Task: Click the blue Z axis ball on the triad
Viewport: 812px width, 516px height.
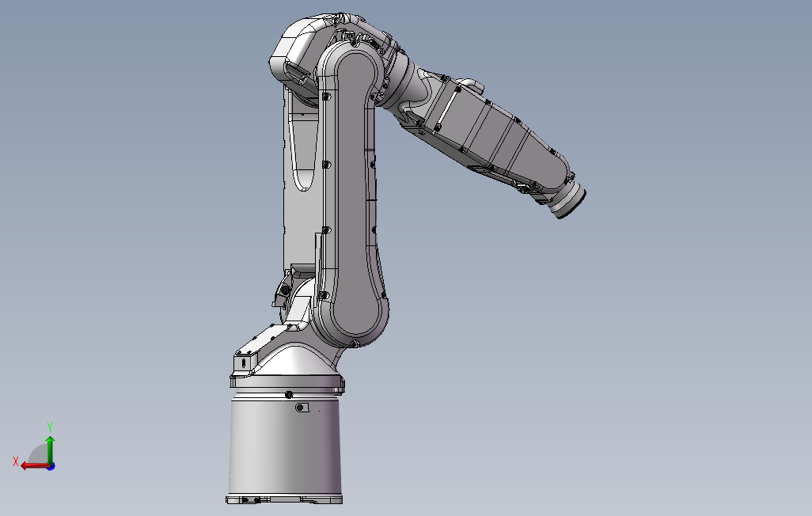Action: [x=51, y=466]
